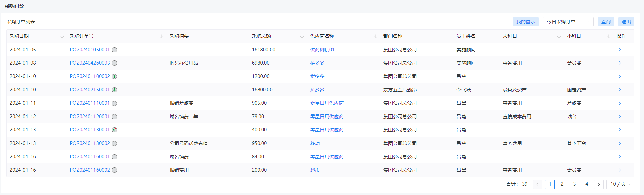The height and width of the screenshot is (195, 644).
Task: Sort by 采购日期 column arrow
Action: click(x=62, y=36)
